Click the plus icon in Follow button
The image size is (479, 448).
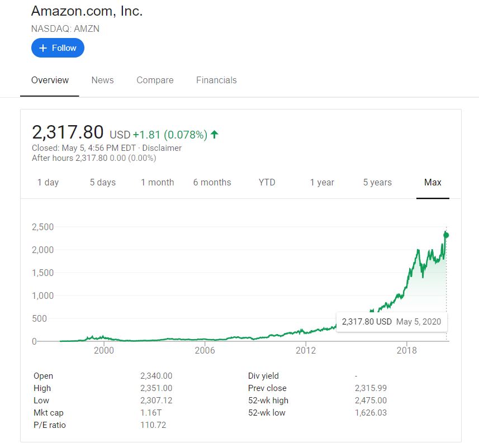43,48
